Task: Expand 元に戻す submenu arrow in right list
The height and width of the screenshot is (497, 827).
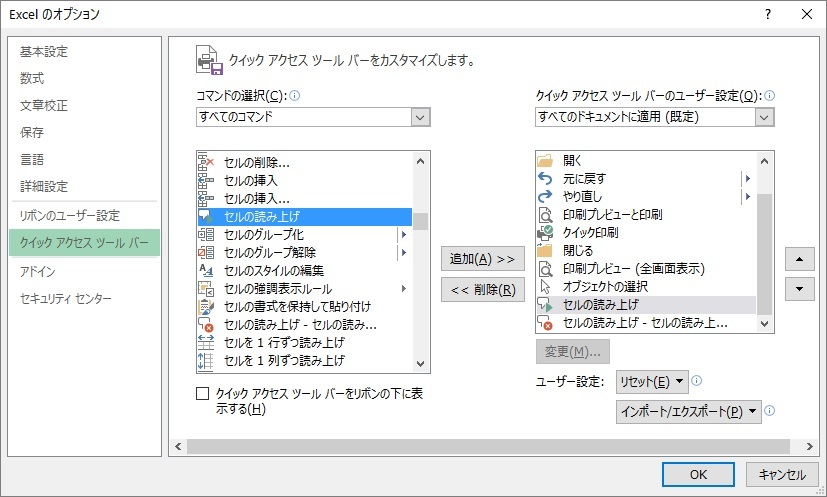Action: coord(748,178)
